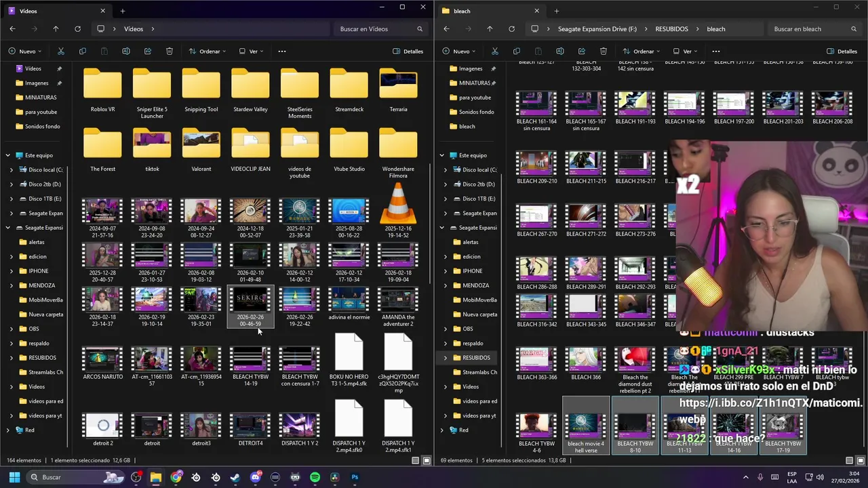Open Nuevo dropdown in the Videos window
The width and height of the screenshot is (868, 488).
(x=25, y=51)
